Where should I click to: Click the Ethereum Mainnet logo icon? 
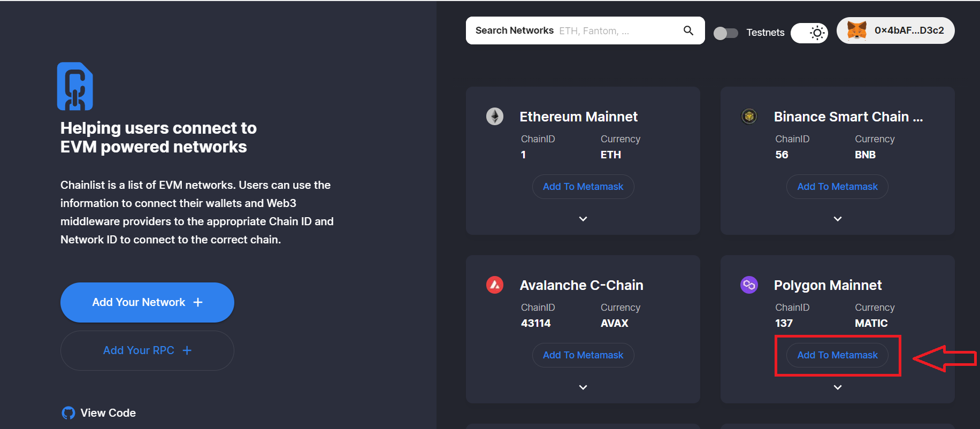pos(495,116)
